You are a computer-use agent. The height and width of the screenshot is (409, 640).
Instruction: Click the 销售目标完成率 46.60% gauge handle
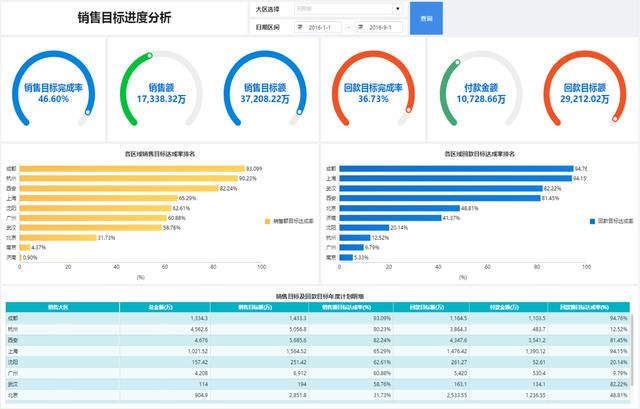[x=88, y=112]
